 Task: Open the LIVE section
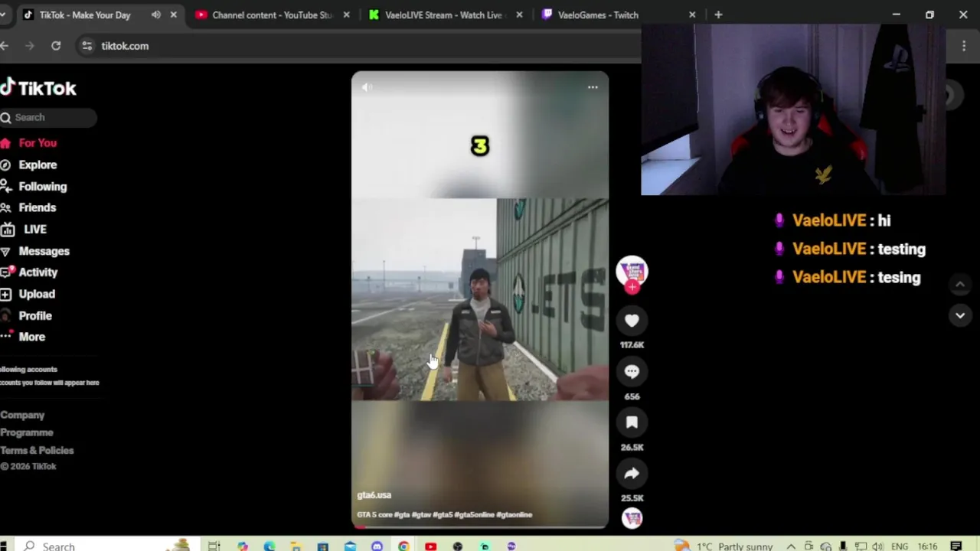(x=24, y=230)
